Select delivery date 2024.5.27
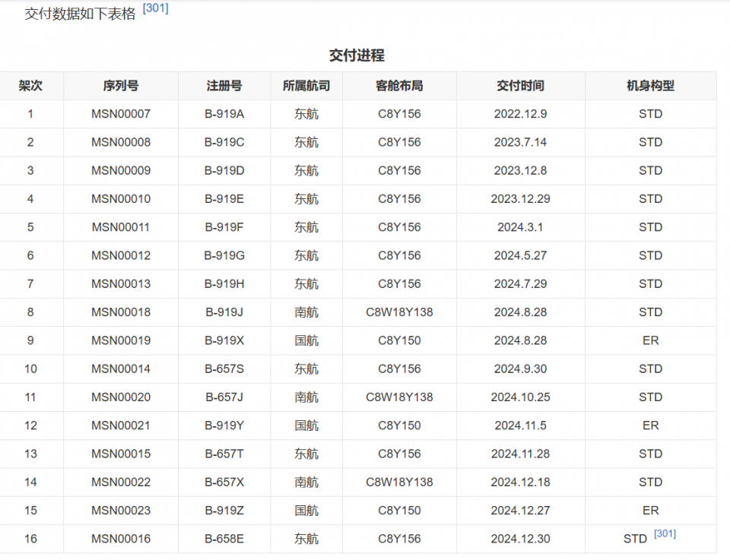 [x=520, y=256]
